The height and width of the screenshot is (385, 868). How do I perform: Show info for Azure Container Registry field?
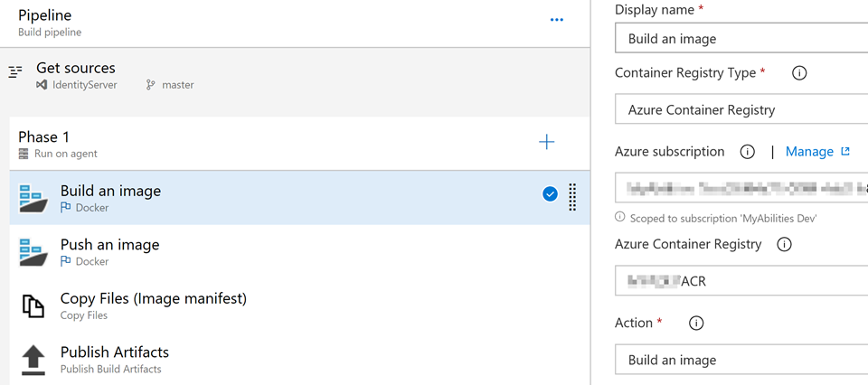784,245
